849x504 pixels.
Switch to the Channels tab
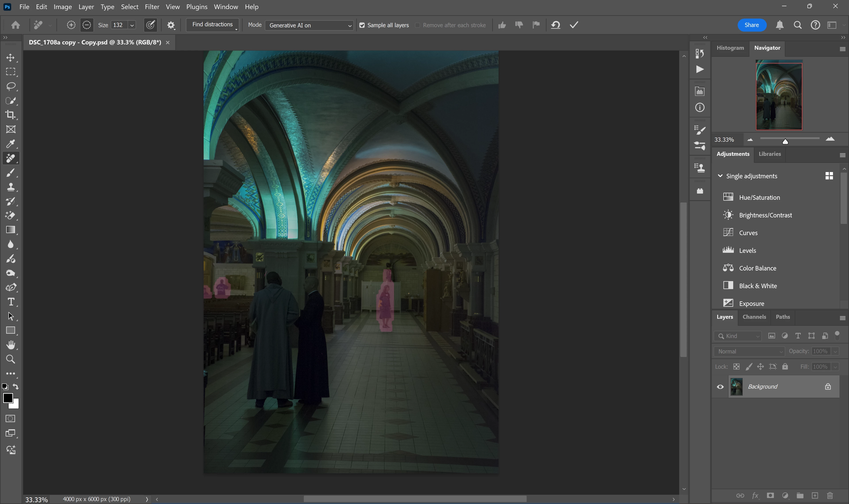[x=754, y=317]
